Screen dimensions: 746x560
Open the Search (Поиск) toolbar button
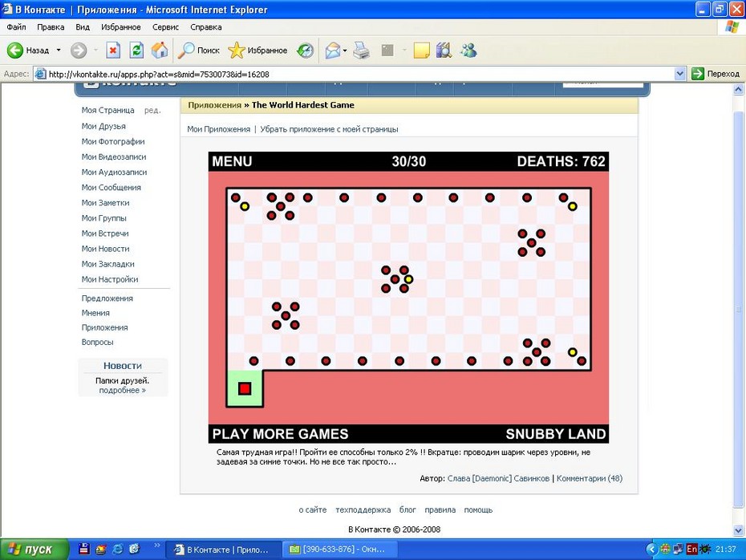[198, 50]
